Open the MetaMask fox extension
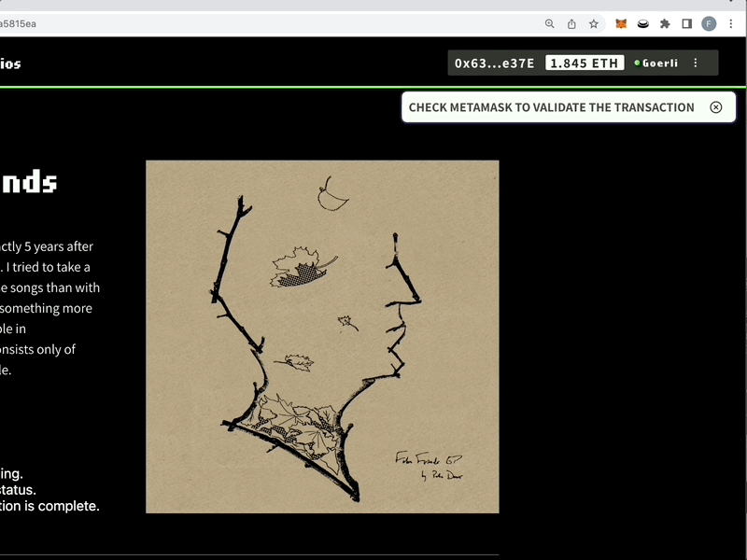This screenshot has height=560, width=747. 621,24
